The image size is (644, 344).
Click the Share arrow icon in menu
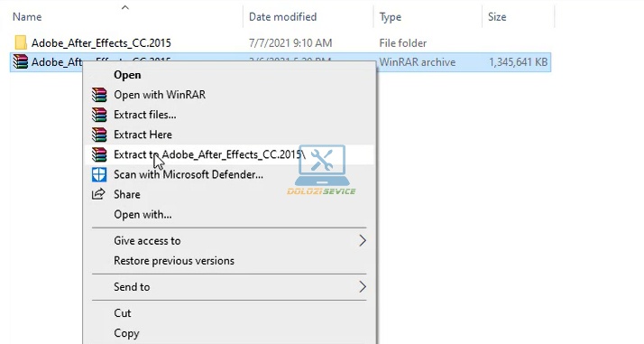98,194
